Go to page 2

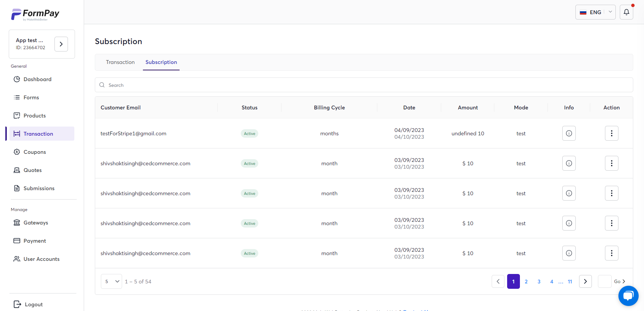coord(526,282)
